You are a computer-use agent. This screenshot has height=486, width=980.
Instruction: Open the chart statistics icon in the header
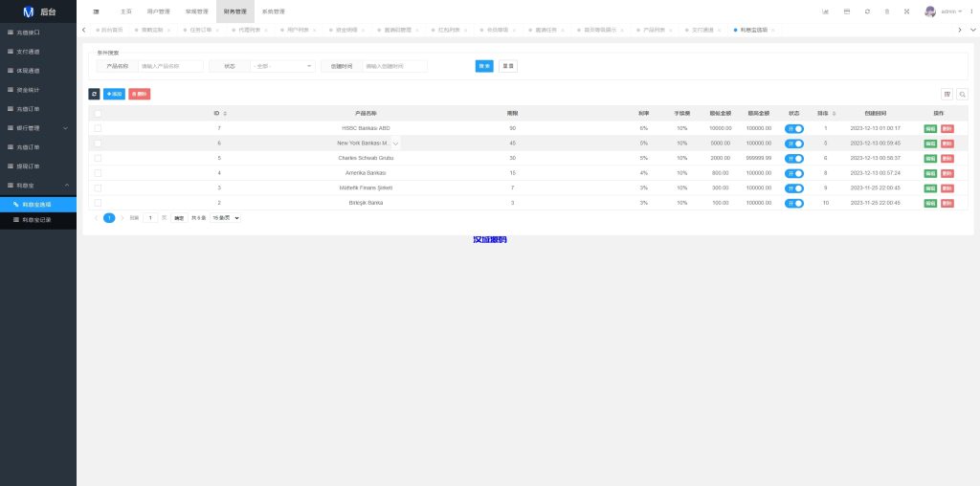(x=825, y=11)
